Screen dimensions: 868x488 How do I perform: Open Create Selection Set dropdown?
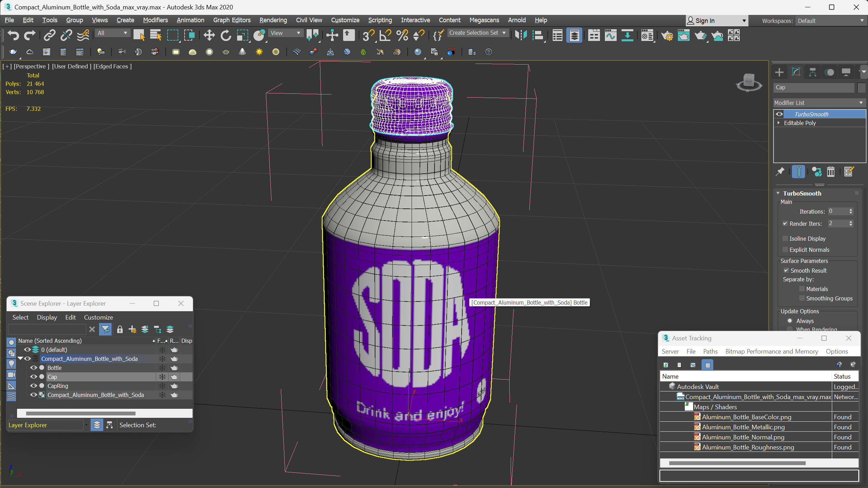tap(478, 33)
